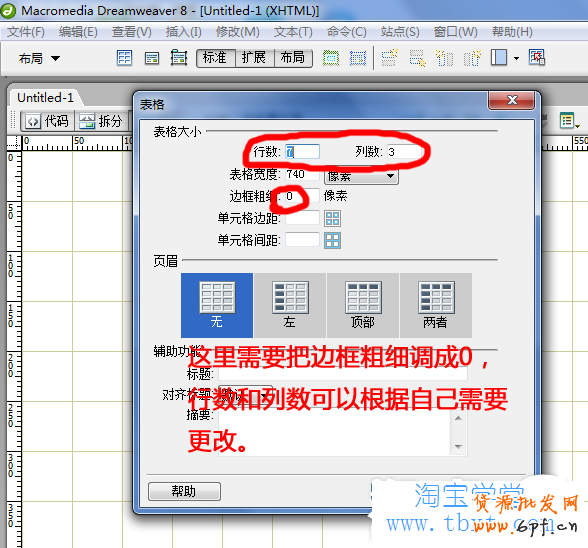Click the Insert Div Tag icon
Viewport: 588px width, 548px height.
tap(152, 58)
